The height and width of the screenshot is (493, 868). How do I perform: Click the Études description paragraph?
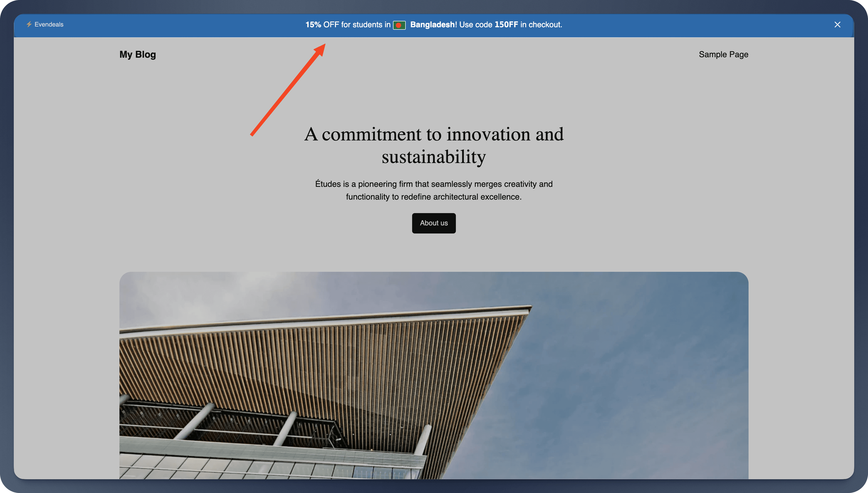434,184
